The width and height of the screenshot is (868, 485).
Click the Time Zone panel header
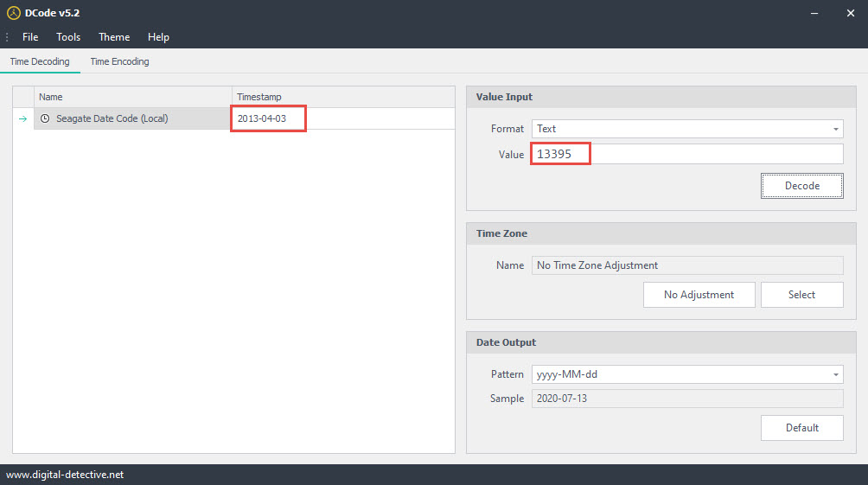tap(661, 233)
